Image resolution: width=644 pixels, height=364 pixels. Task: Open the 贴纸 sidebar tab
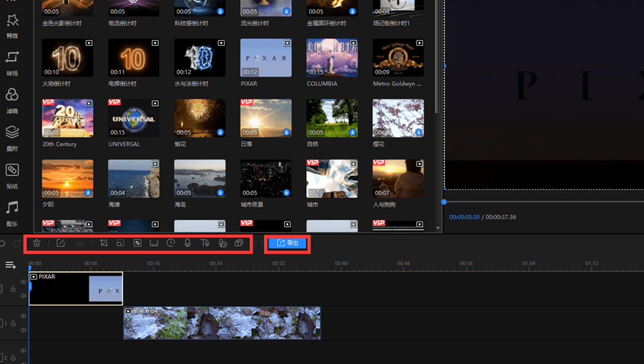(12, 177)
